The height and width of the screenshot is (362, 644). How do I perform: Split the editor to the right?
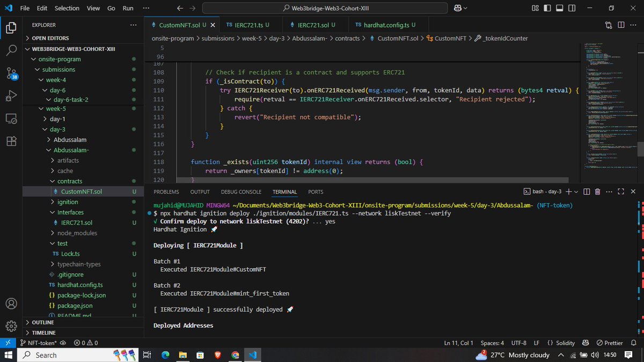(x=621, y=25)
